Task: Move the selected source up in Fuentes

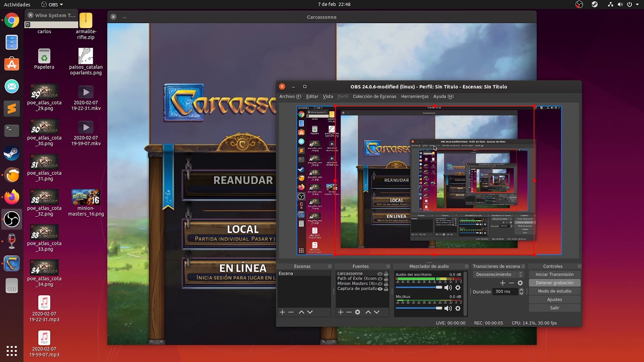Action: tap(368, 312)
